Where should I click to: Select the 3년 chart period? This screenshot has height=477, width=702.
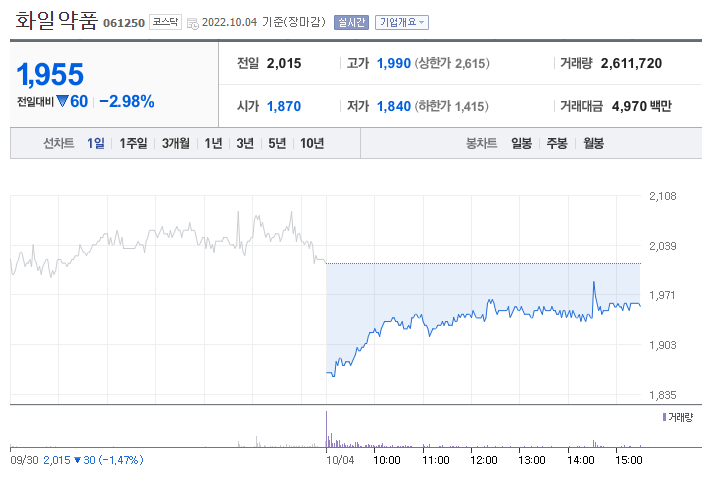tap(245, 143)
